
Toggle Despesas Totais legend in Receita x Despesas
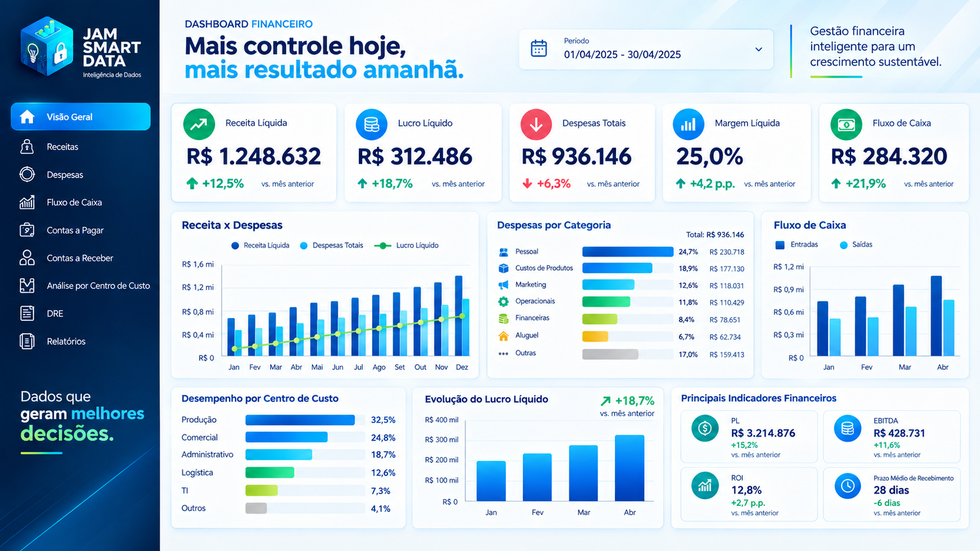(332, 246)
